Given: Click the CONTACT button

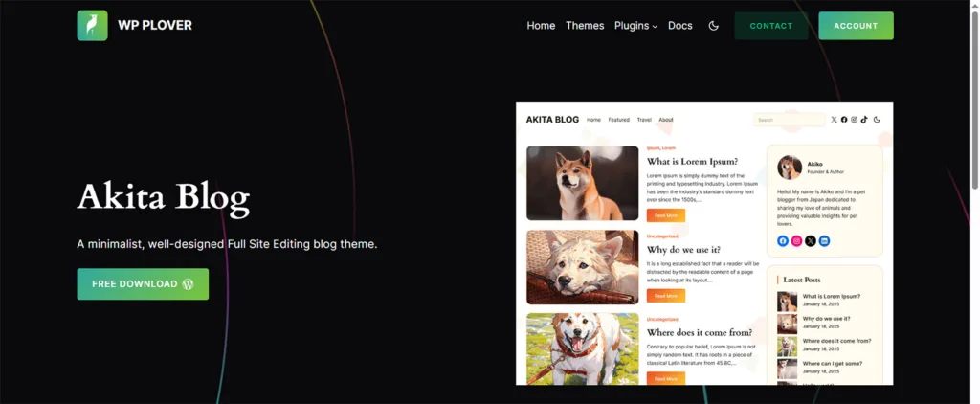Looking at the screenshot, I should coord(770,26).
